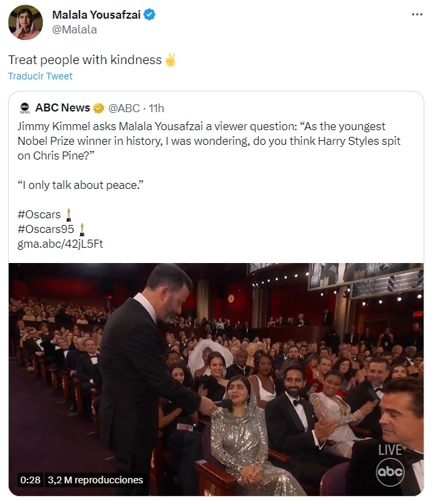Open the gma.abc/42jL5Ft link
Screen dimensions: 435x504
point(60,244)
